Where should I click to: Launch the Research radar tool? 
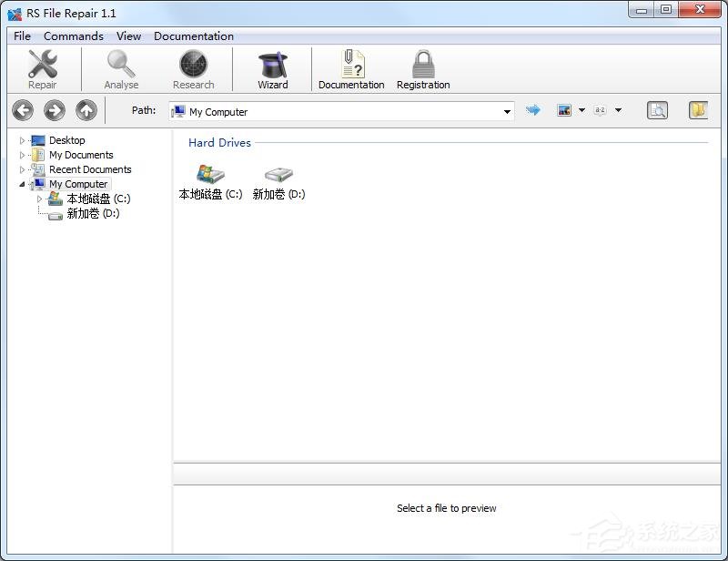193,69
